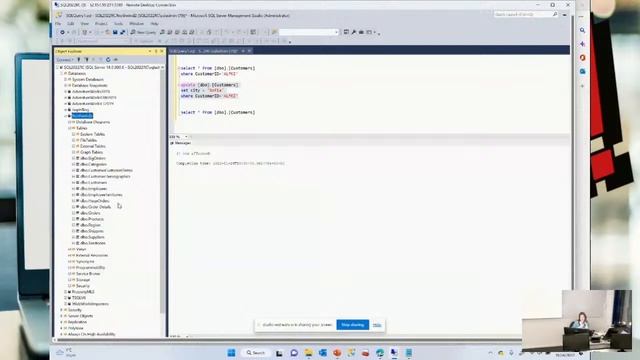
Task: Open the Edit menu
Action: (x=71, y=24)
